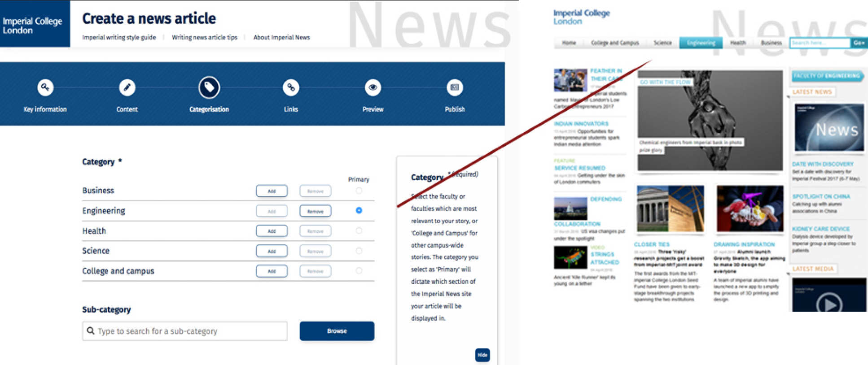Select Engineering primary radio button
The width and height of the screenshot is (868, 365).
(x=359, y=210)
